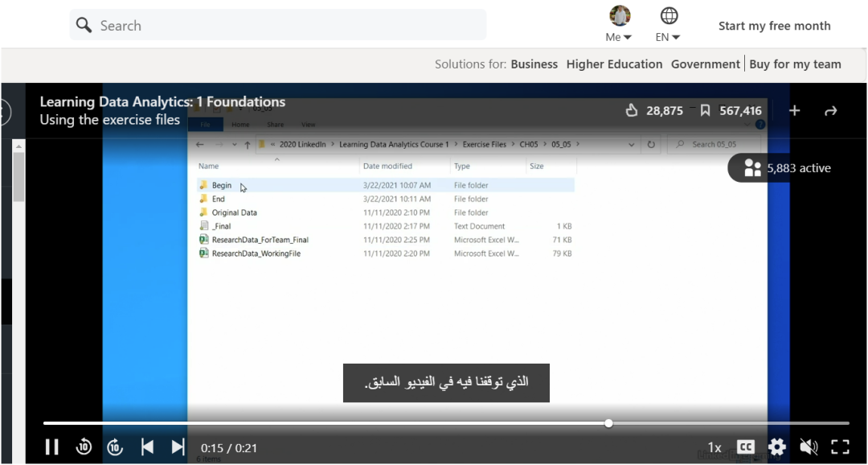This screenshot has height=465, width=868.
Task: Refresh the File Explorer folder view
Action: pos(651,145)
